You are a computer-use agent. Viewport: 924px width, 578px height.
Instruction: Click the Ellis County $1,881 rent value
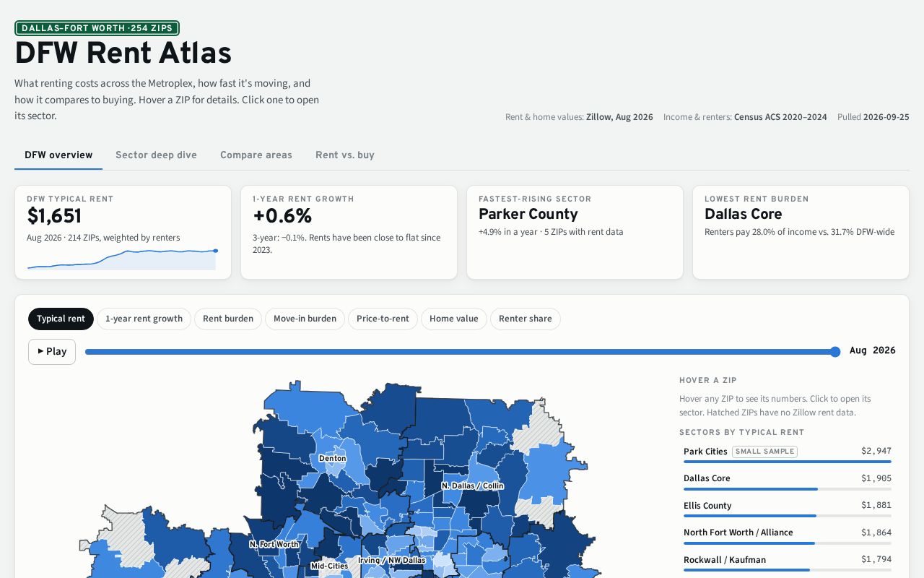tap(876, 506)
